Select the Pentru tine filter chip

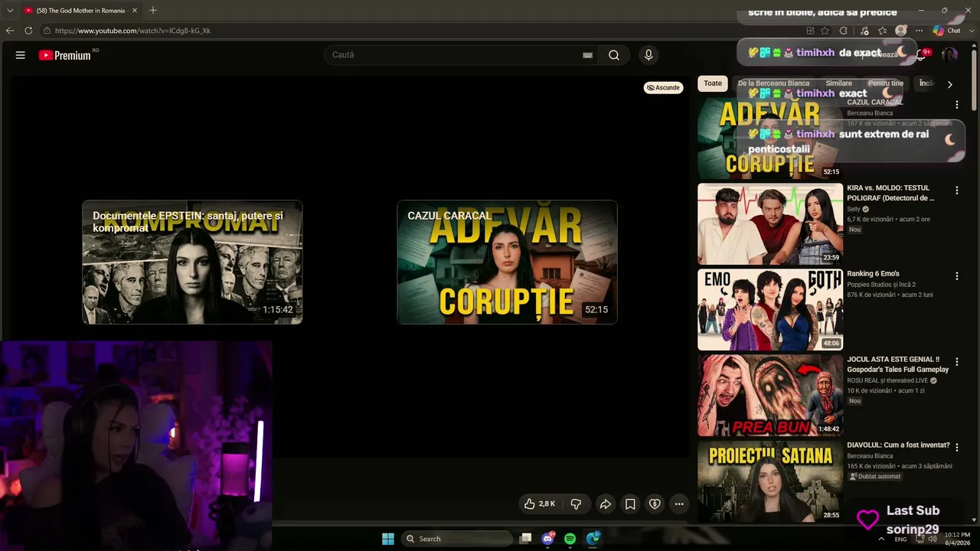point(886,83)
